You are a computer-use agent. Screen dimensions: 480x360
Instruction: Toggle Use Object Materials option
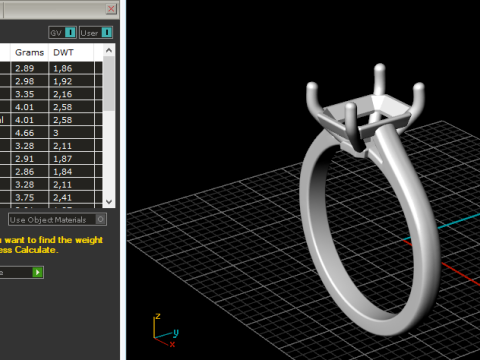(57, 220)
